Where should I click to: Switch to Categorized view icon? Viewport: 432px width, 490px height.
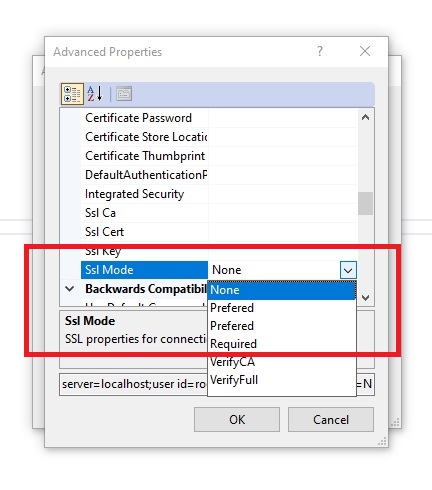click(72, 94)
